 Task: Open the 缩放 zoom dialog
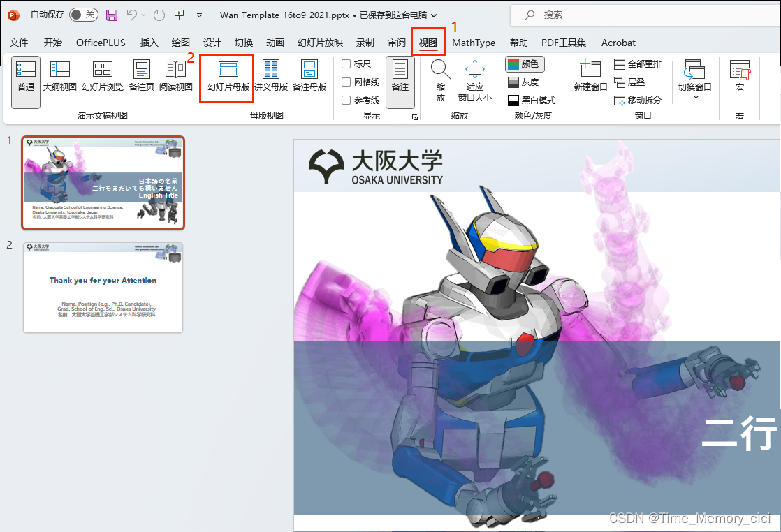pos(441,81)
